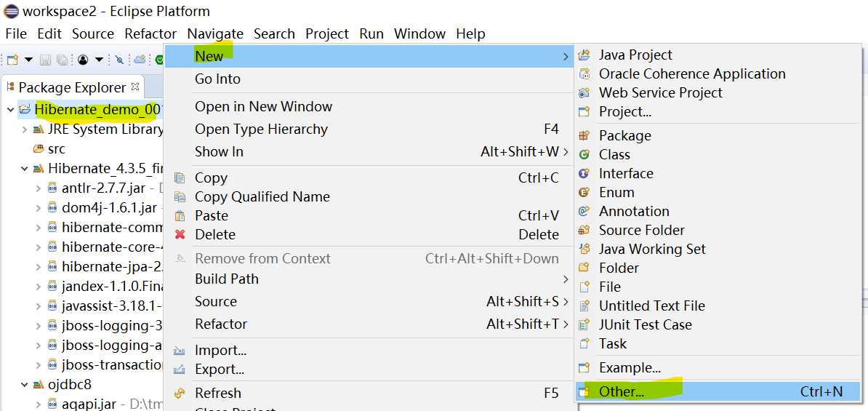The image size is (868, 411).
Task: Collapse the ojdbc8 library node
Action: [25, 384]
